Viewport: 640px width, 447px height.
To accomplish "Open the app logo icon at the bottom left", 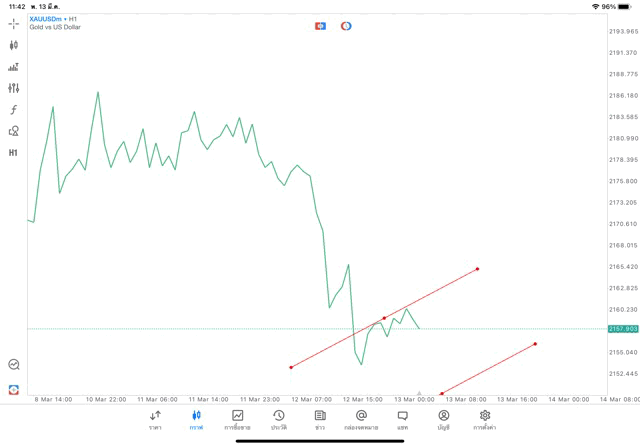I will (x=13, y=390).
